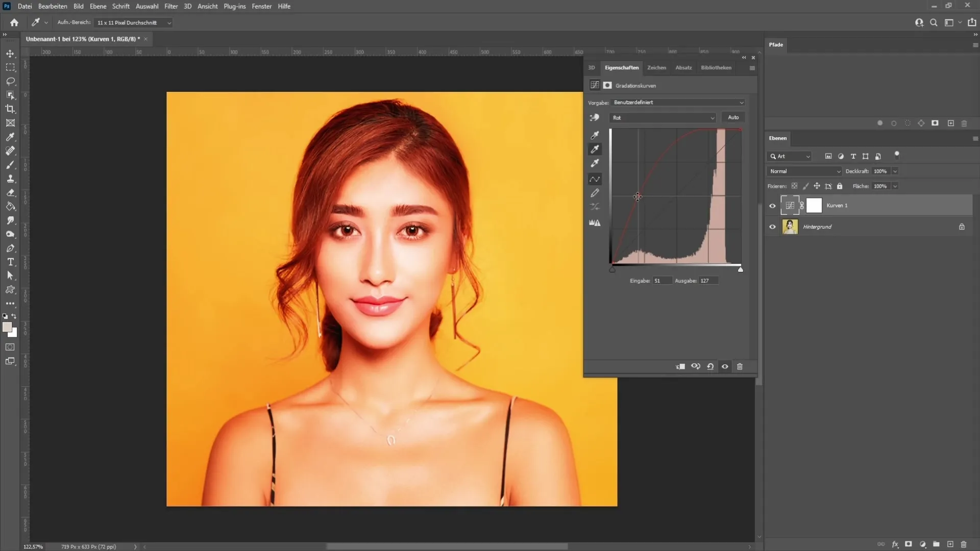The width and height of the screenshot is (980, 551).
Task: Toggle visibility of Kurven 1 layer
Action: 772,205
